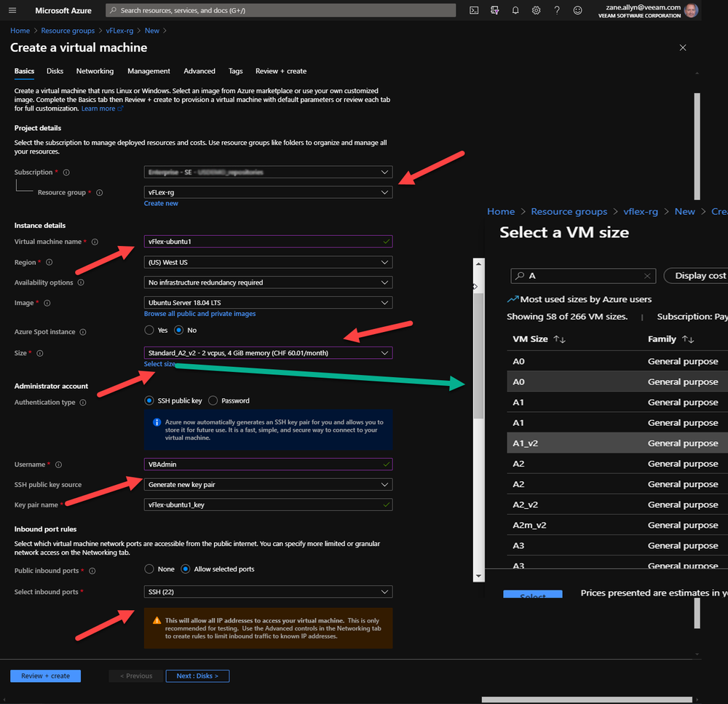The height and width of the screenshot is (704, 728).
Task: Switch to the Tags tab
Action: pyautogui.click(x=235, y=71)
